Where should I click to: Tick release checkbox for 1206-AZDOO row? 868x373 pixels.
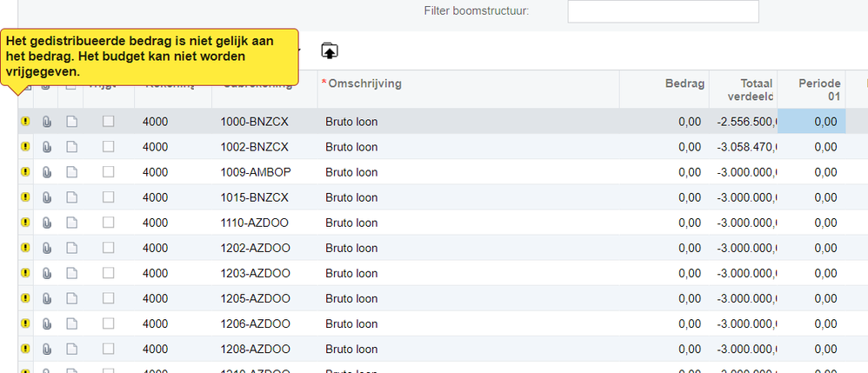(x=109, y=323)
